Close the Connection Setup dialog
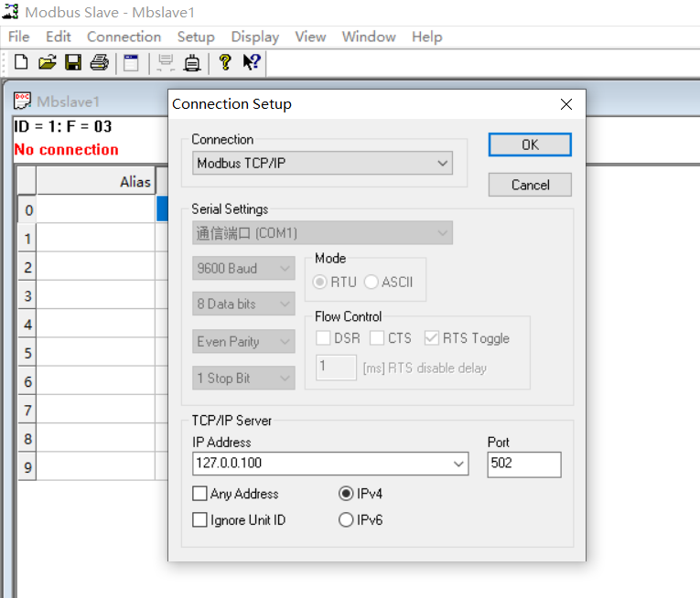 pyautogui.click(x=566, y=104)
